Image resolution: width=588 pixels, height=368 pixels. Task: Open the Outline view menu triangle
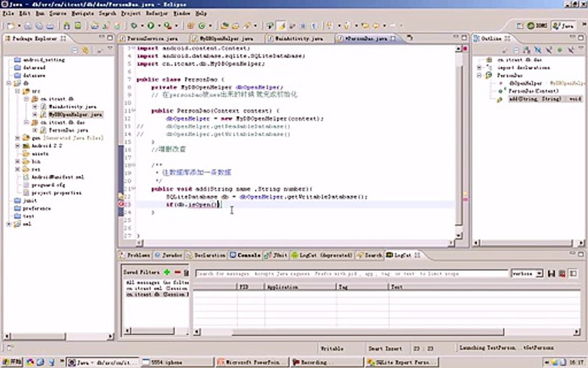tap(581, 49)
